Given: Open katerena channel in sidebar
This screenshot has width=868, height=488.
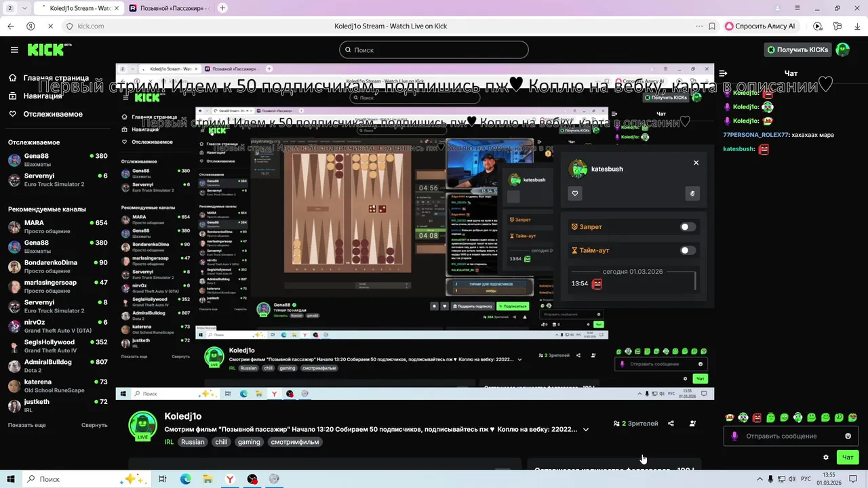Looking at the screenshot, I should click(58, 386).
